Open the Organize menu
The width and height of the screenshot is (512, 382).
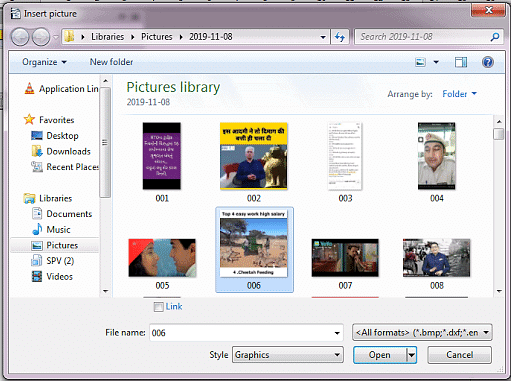tap(44, 62)
